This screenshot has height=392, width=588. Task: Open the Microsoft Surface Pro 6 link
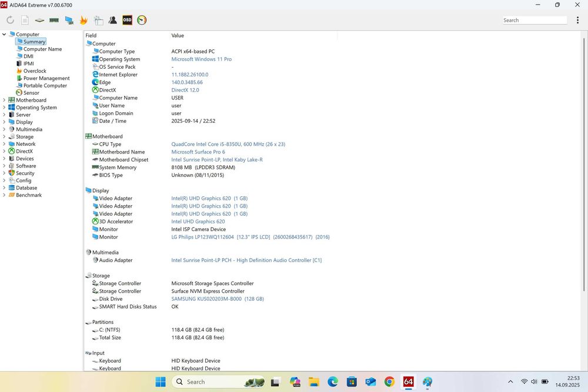click(x=198, y=152)
